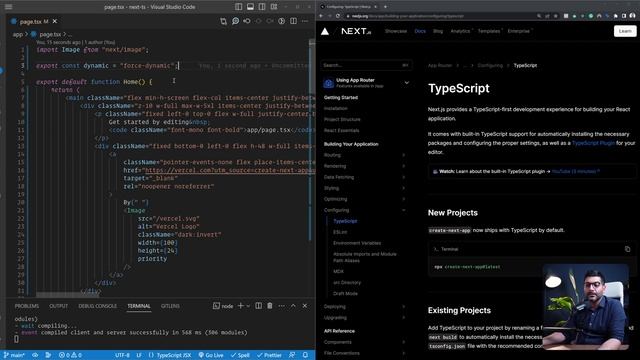Click UTF-8 encoding in status bar
This screenshot has height=360, width=640.
[x=122, y=356]
